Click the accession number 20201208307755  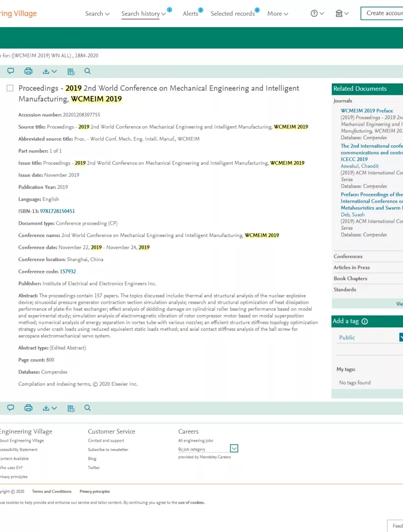pos(81,115)
